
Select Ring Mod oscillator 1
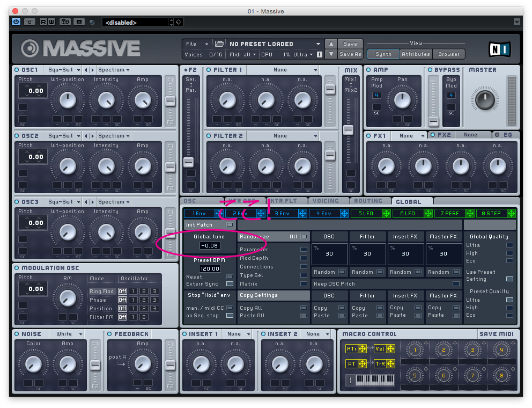pos(133,291)
